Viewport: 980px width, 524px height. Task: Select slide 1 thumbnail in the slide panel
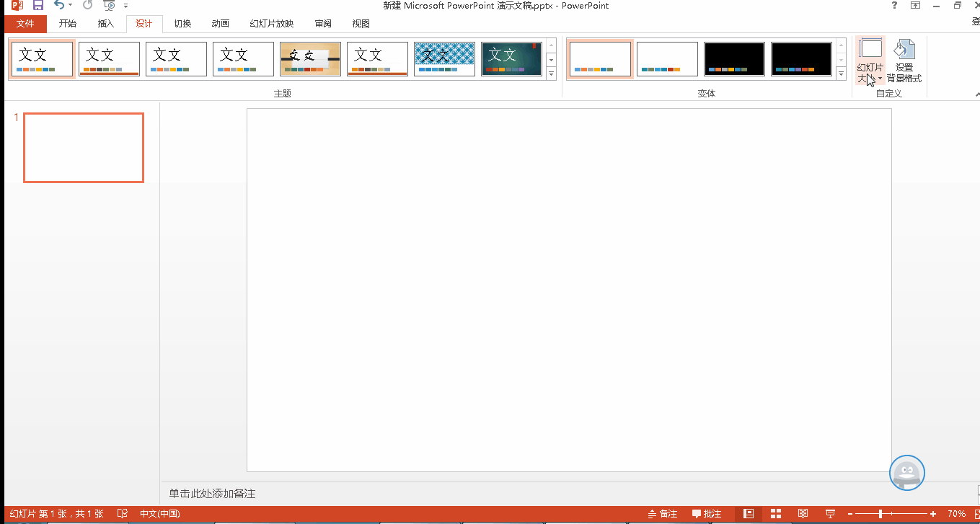click(x=84, y=148)
